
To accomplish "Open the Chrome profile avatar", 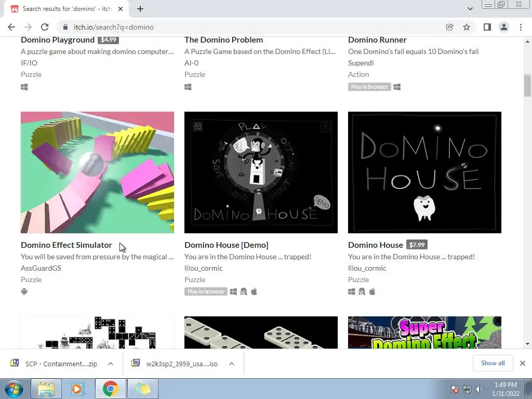I will pyautogui.click(x=504, y=27).
